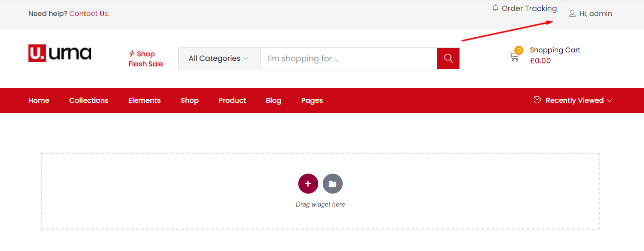Click the "Need help?" text
The image size is (644, 251).
48,13
